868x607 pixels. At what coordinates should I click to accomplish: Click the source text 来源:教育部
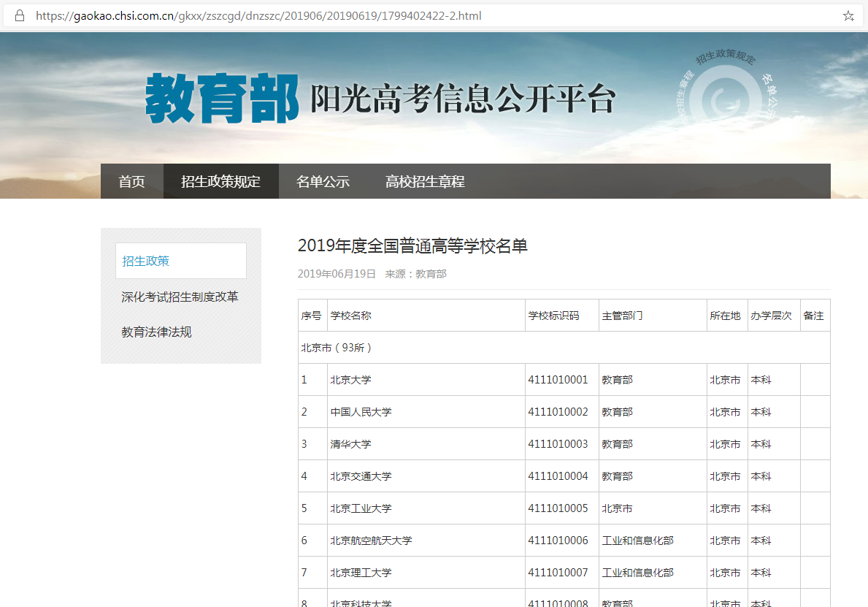coord(415,274)
